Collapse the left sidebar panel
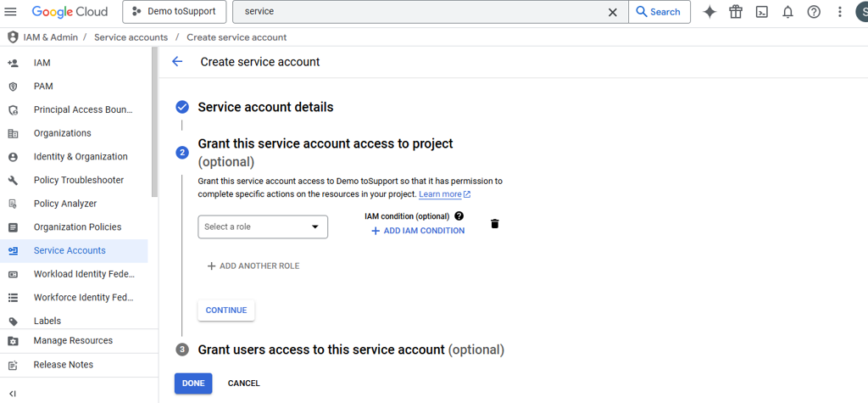 [12, 394]
